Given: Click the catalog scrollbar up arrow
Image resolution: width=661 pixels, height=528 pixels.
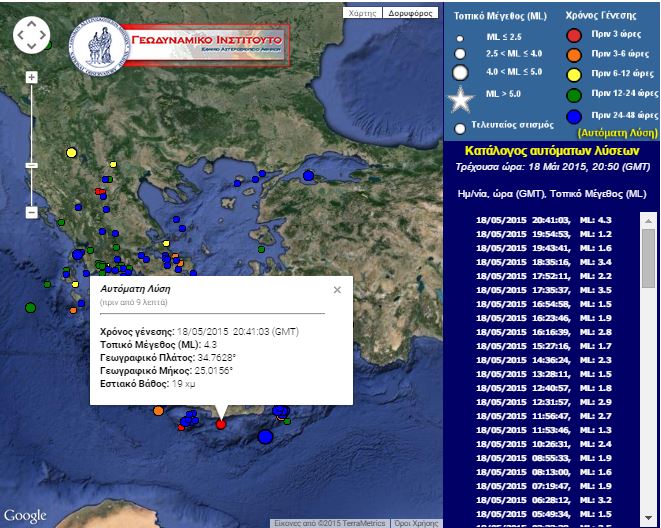Looking at the screenshot, I should coord(648,220).
